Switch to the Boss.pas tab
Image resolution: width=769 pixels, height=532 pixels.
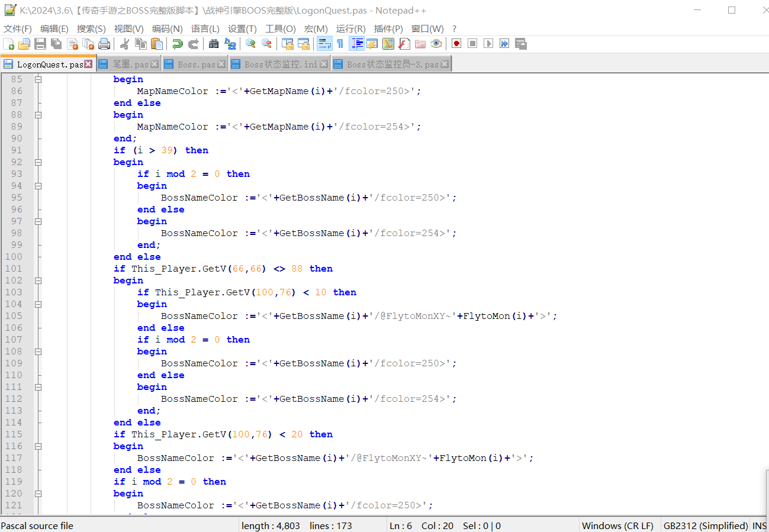click(x=196, y=65)
